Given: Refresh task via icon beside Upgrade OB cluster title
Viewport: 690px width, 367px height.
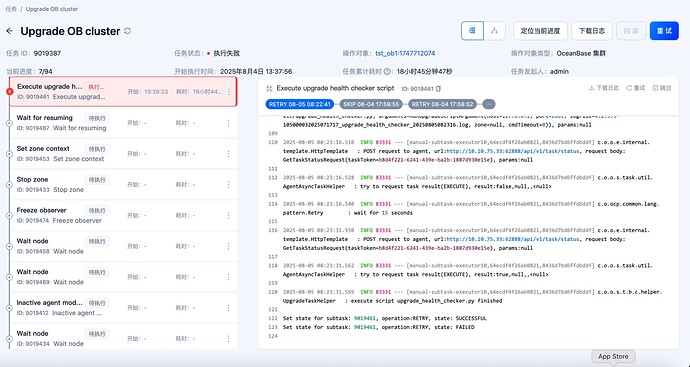Looking at the screenshot, I should tap(128, 31).
